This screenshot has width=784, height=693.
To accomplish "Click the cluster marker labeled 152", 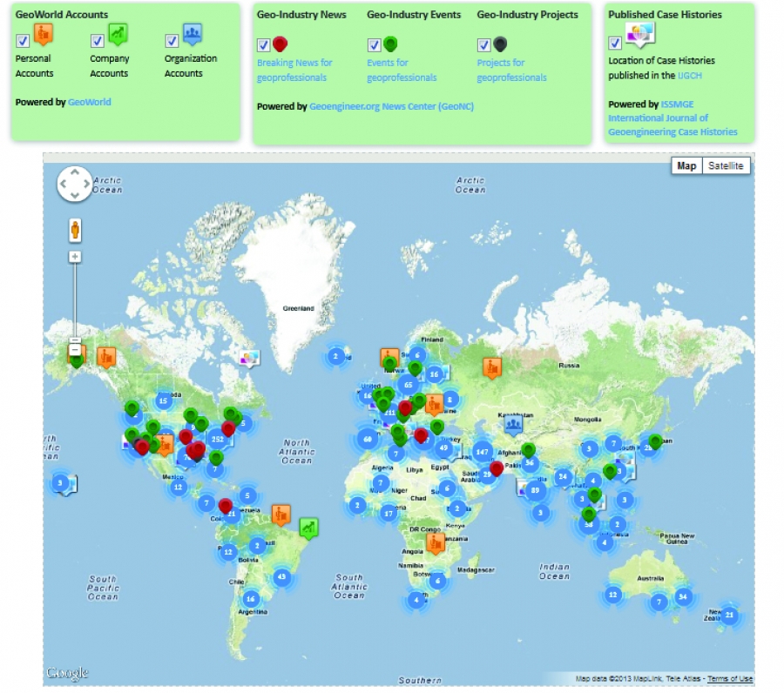I will pos(218,439).
